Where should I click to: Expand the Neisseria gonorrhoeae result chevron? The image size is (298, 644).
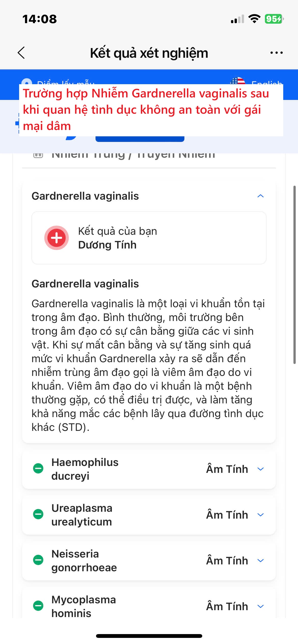(260, 561)
